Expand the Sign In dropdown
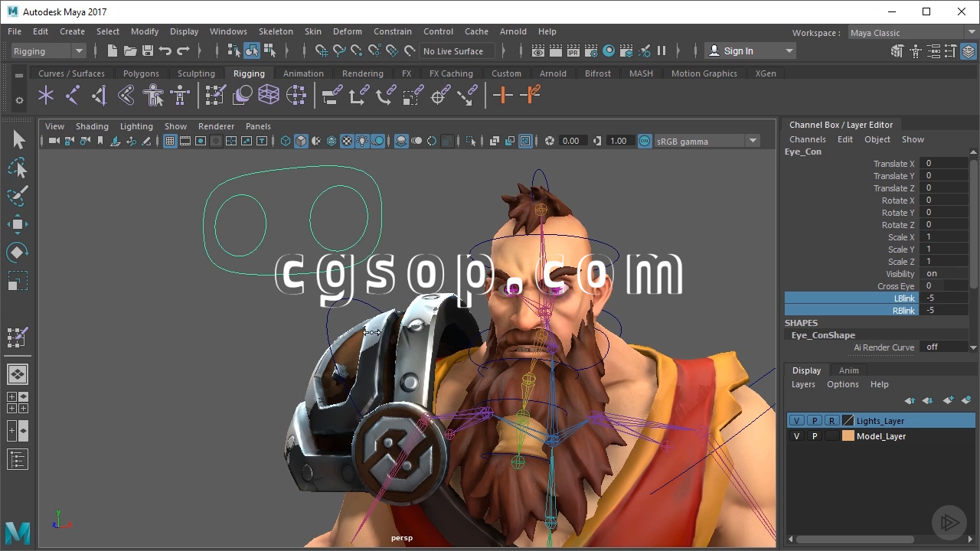This screenshot has height=551, width=980. (789, 51)
